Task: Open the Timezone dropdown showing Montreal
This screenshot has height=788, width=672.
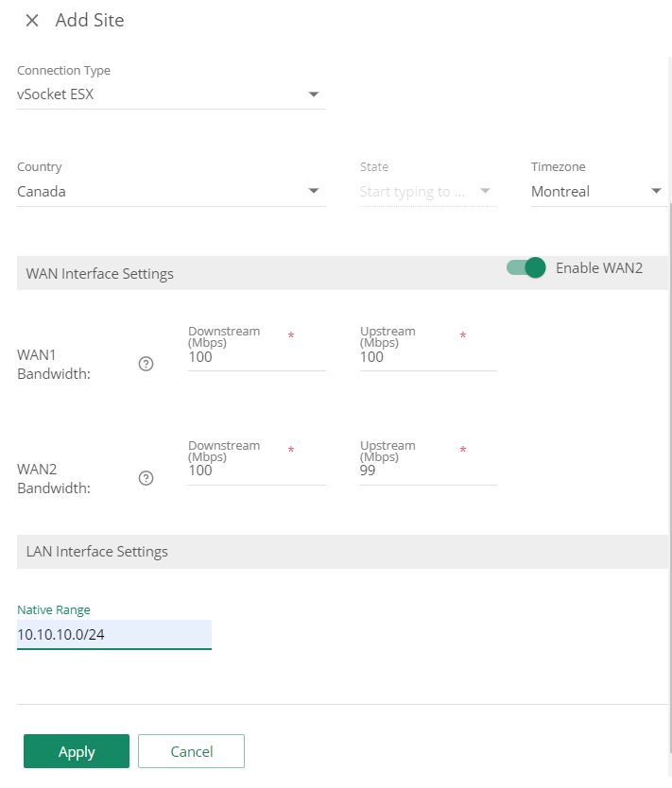Action: pyautogui.click(x=599, y=192)
